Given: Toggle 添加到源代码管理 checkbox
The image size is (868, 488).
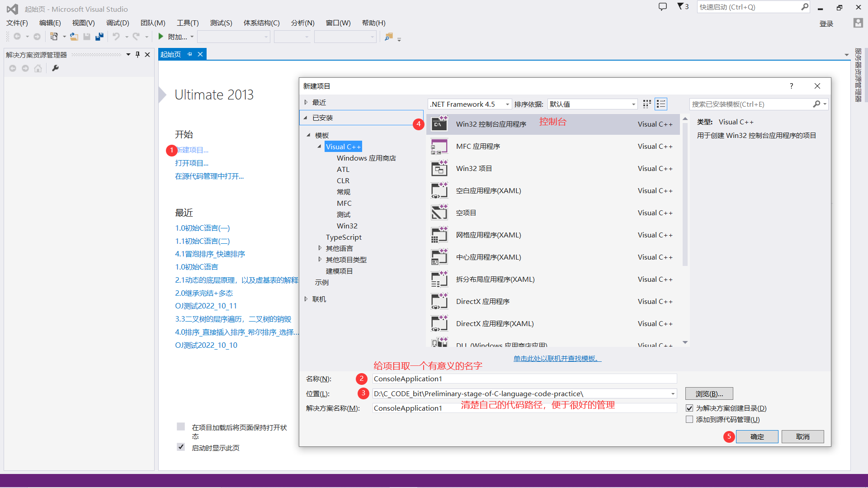Looking at the screenshot, I should pyautogui.click(x=689, y=419).
